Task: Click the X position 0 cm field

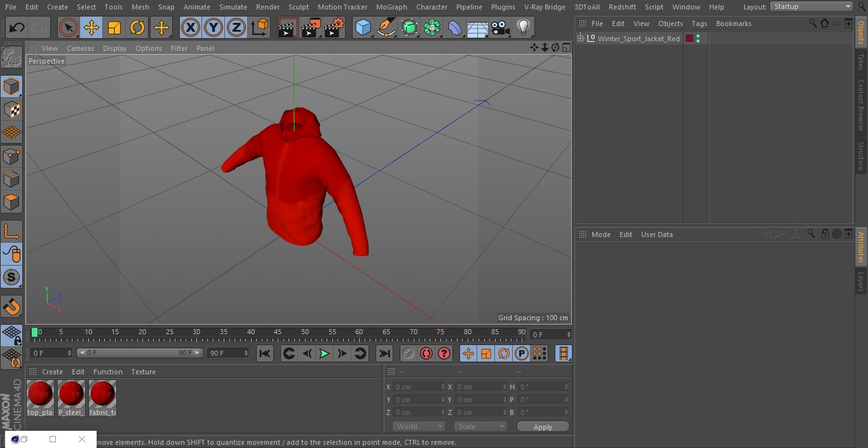Action: click(x=419, y=387)
